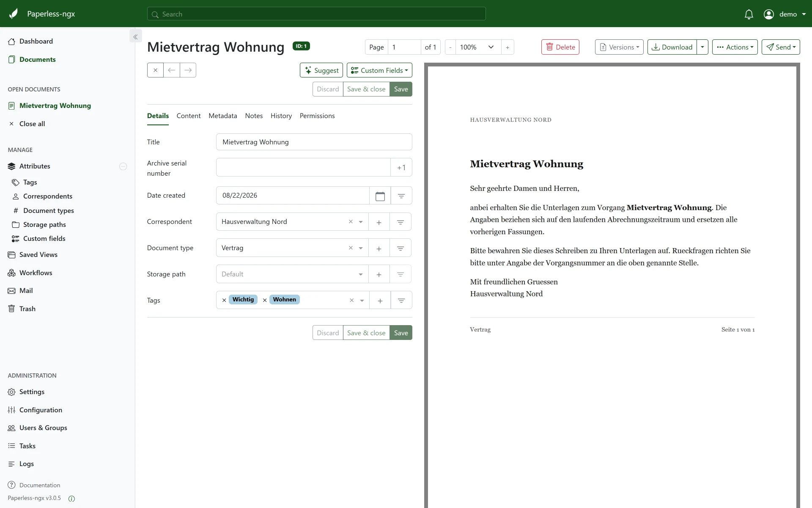The image size is (812, 508).
Task: Open the notifications bell
Action: coord(749,14)
